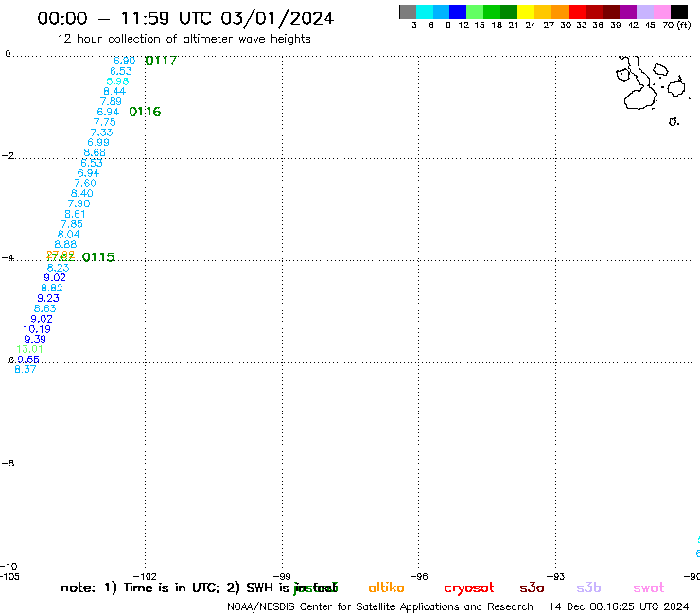Click the 0115 time marker
This screenshot has height=615, width=700.
pyautogui.click(x=98, y=257)
